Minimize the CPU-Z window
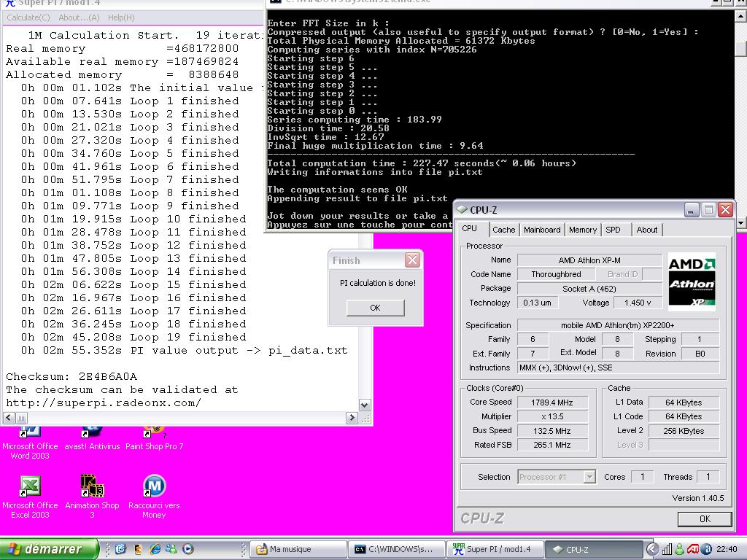 click(692, 209)
